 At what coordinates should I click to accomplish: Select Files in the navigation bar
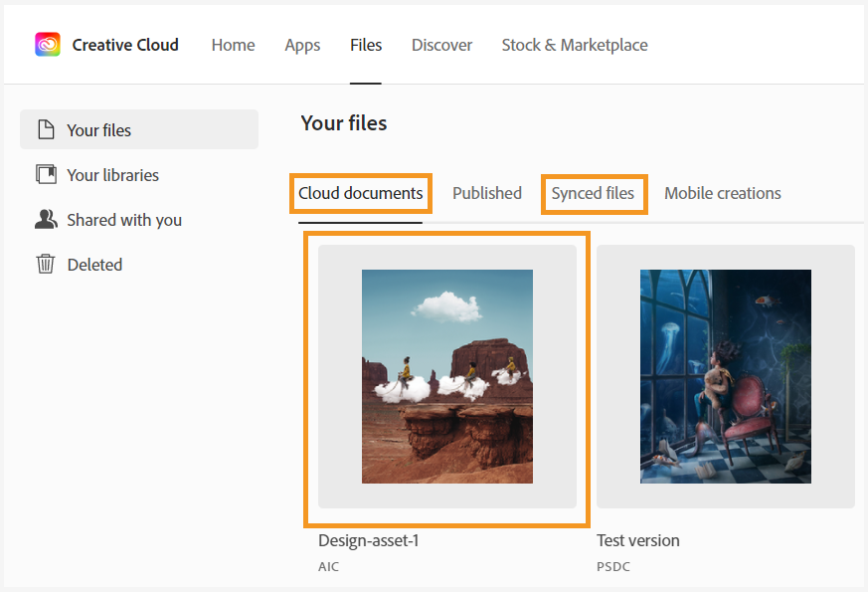[x=366, y=45]
